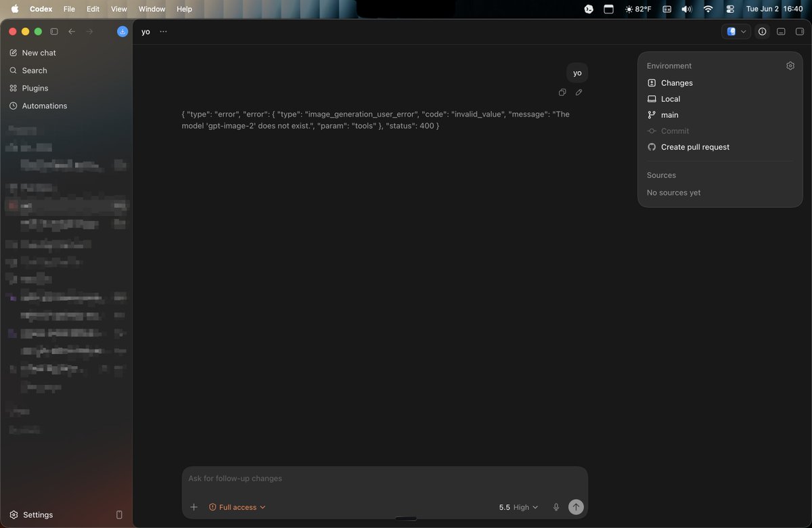Click the Codex terminal icon in menu bar
Viewport: 812px width, 528px height.
click(589, 9)
